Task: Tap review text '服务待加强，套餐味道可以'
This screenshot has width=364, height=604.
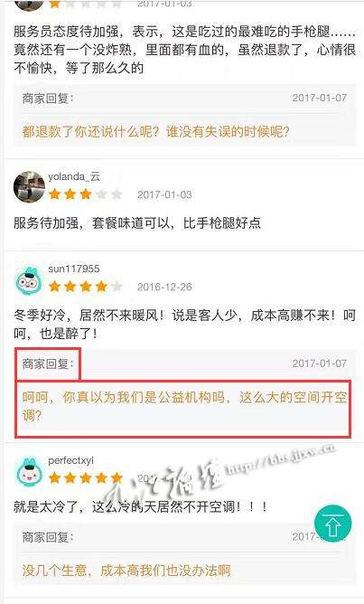Action: 137,223
